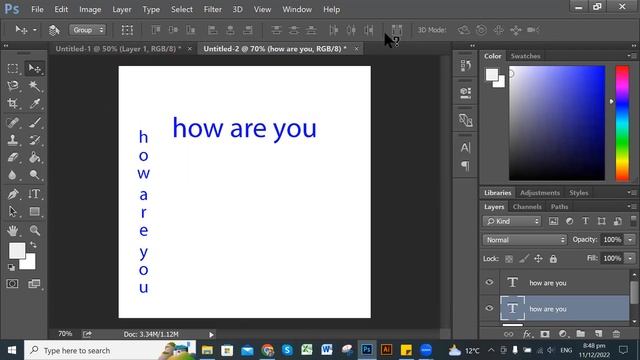Select the Rectangular Marquee tool
This screenshot has width=640, height=360.
(x=13, y=68)
